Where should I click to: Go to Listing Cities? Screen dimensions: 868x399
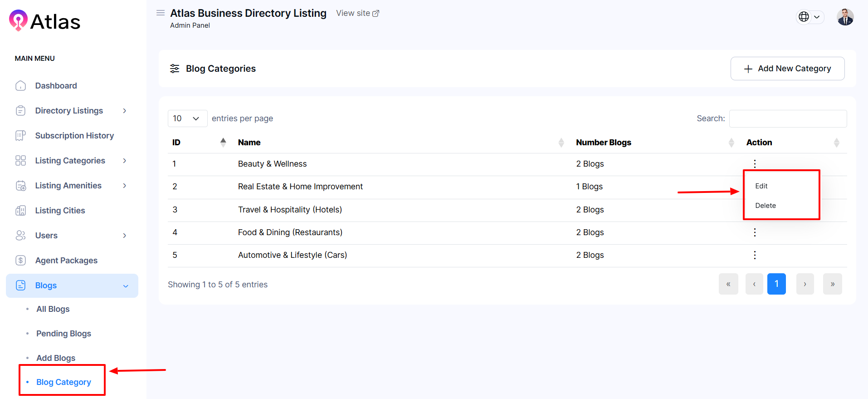point(60,211)
